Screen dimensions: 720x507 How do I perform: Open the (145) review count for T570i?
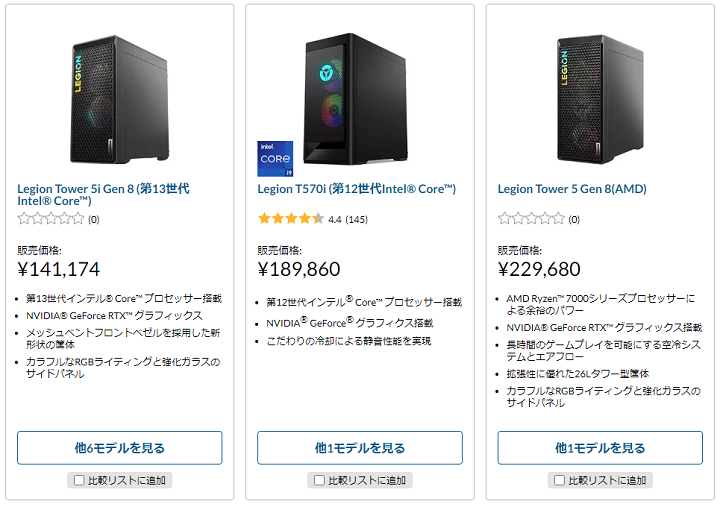tap(356, 218)
